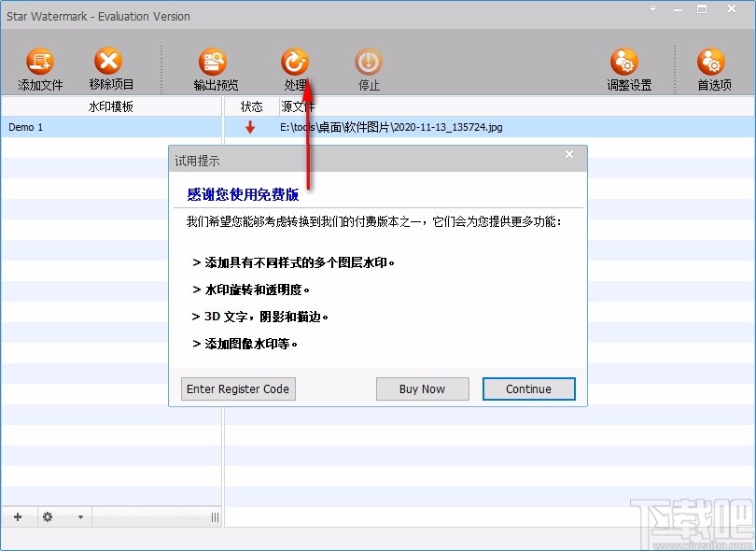Screen dimensions: 756x551
Task: Close the Star Watermark window
Action: click(732, 8)
